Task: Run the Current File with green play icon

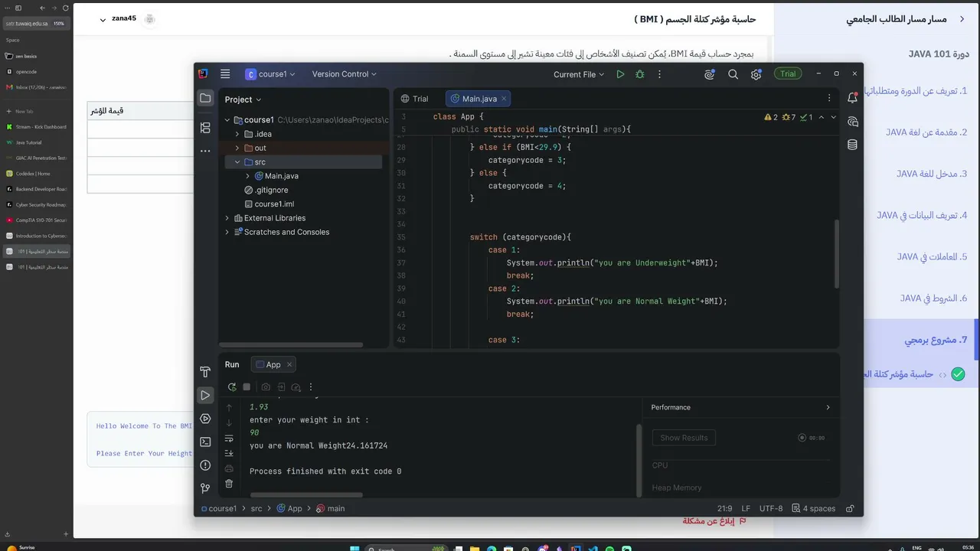Action: click(x=620, y=74)
